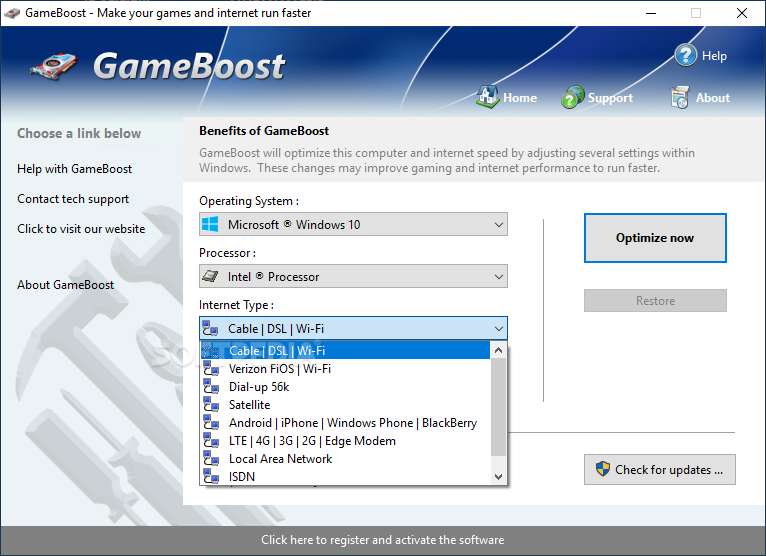Click the About documents icon
The width and height of the screenshot is (766, 556).
pos(679,97)
